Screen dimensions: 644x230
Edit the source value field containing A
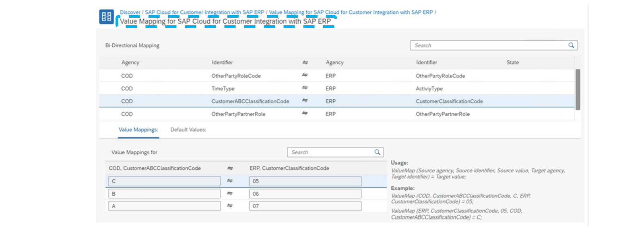(x=164, y=206)
